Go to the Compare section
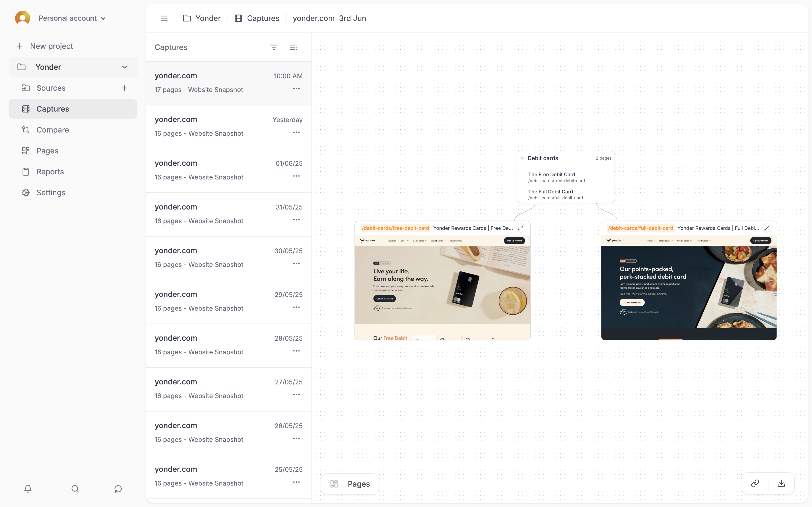This screenshot has width=812, height=507. (53, 130)
